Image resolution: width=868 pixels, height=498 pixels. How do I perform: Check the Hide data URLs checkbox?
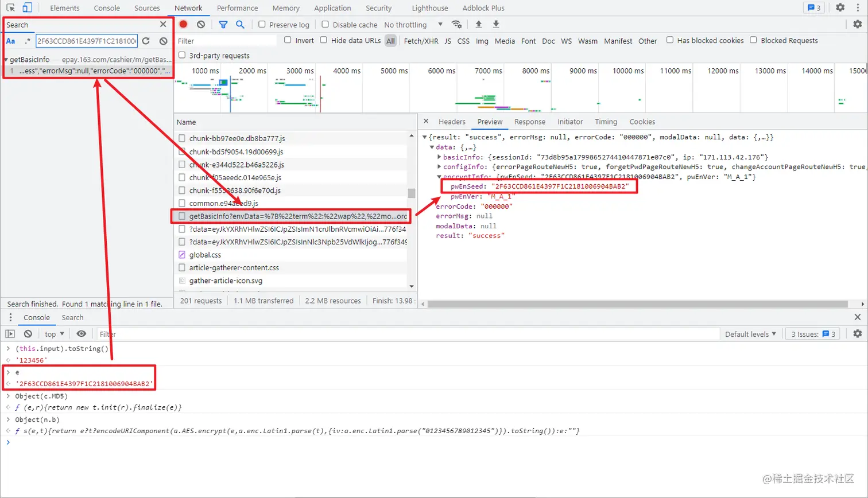coord(323,40)
